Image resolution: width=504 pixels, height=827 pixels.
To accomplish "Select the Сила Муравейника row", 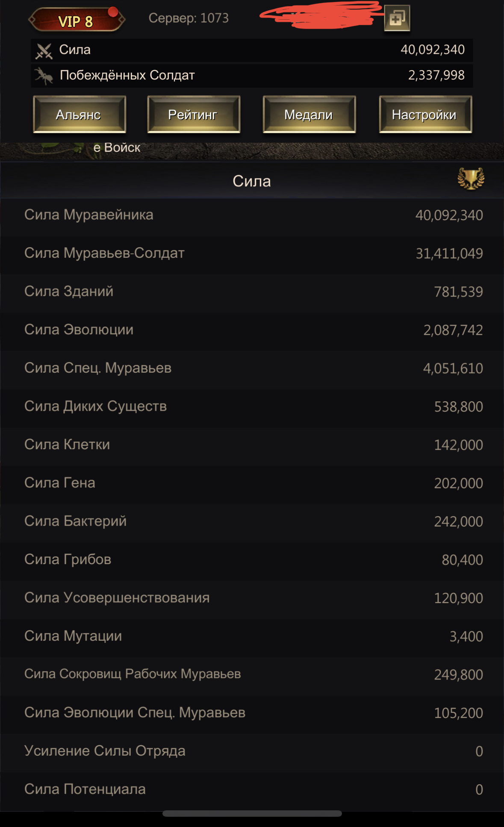I will click(252, 215).
